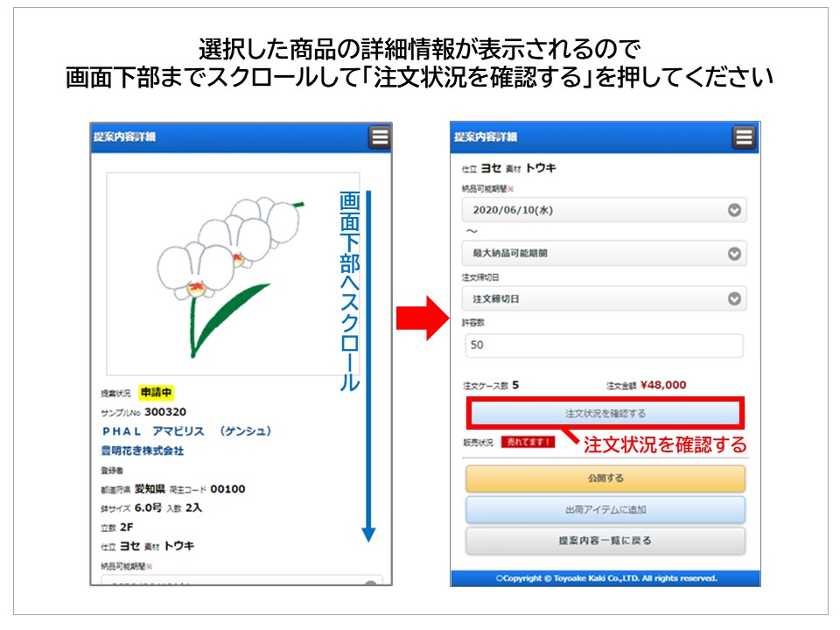
Task: Click the 許容数 input field showing 50
Action: click(604, 345)
